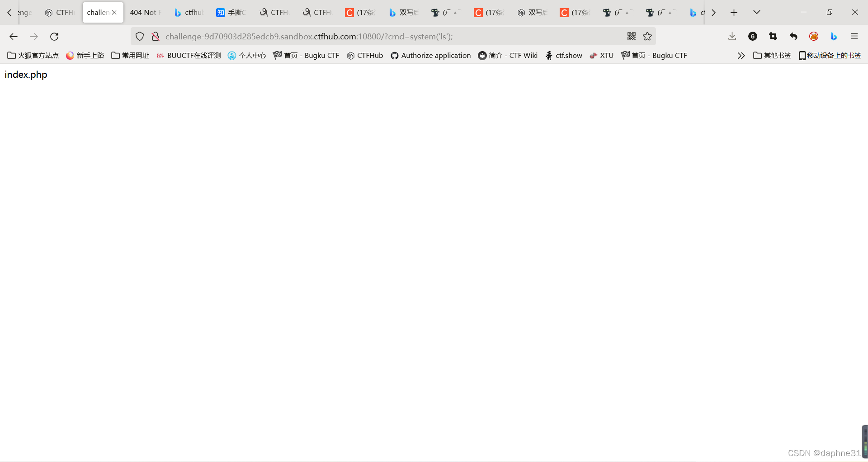868x462 pixels.
Task: Show the insecure connection lock icon info
Action: tap(156, 37)
